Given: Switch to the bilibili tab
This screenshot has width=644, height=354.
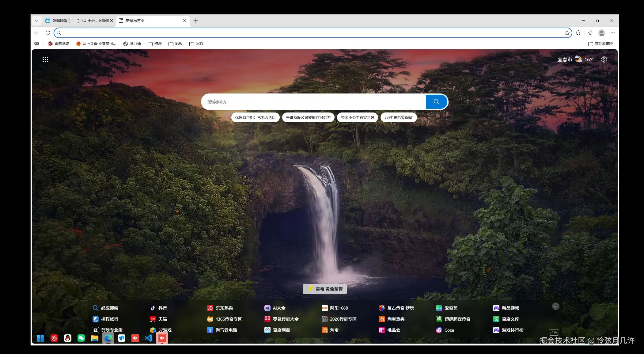Looking at the screenshot, I should 78,21.
